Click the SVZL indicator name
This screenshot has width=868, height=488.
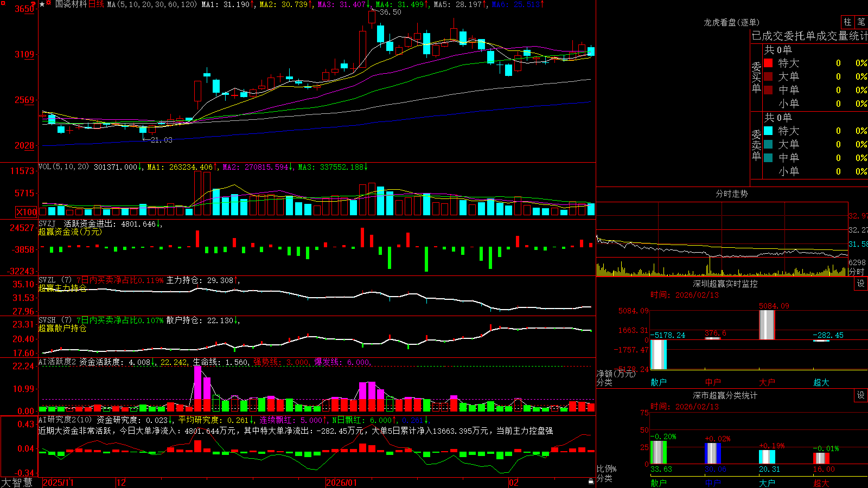click(x=47, y=280)
